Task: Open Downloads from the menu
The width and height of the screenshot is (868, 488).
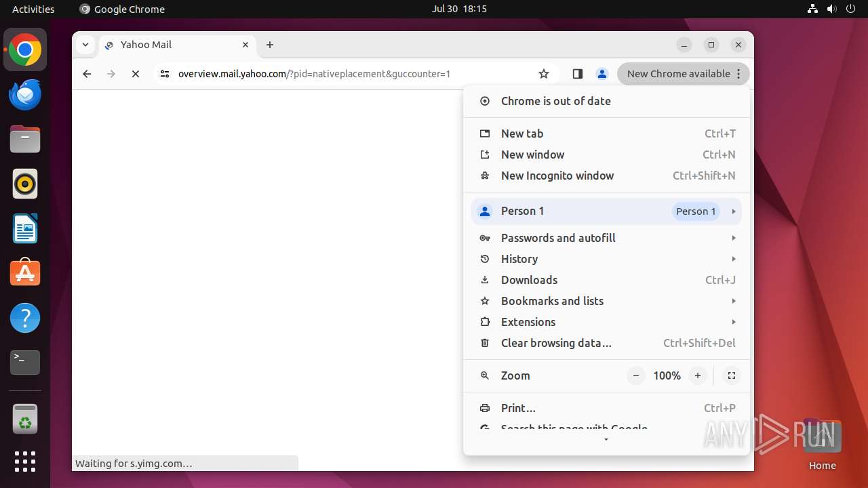Action: pos(607,280)
